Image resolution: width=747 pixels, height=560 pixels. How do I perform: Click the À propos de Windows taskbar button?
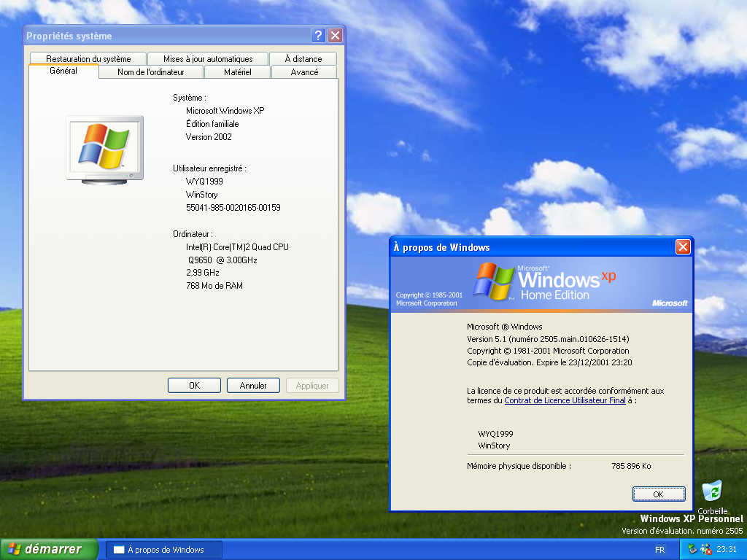pyautogui.click(x=163, y=550)
